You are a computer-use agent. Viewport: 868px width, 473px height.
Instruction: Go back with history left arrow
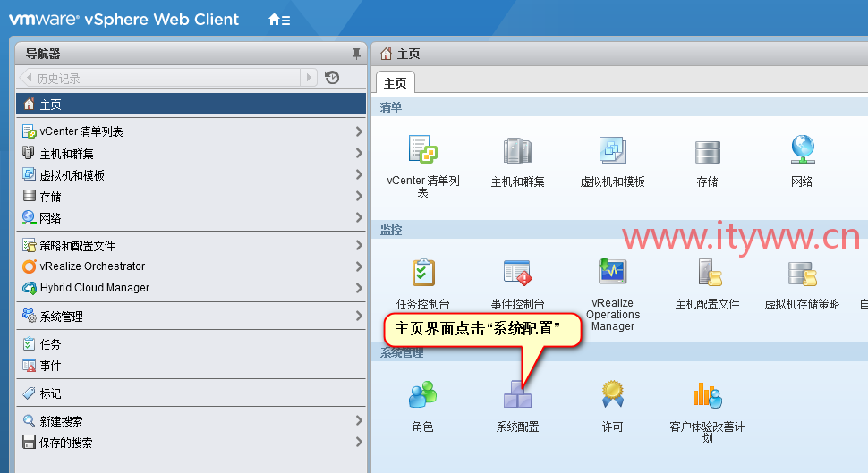click(29, 78)
